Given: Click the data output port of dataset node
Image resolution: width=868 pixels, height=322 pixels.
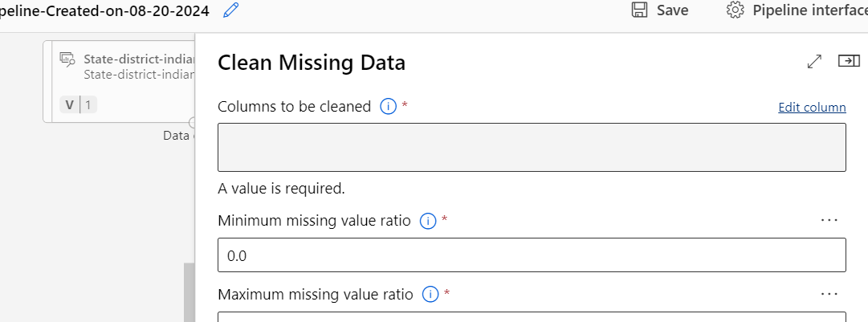Looking at the screenshot, I should tap(192, 122).
